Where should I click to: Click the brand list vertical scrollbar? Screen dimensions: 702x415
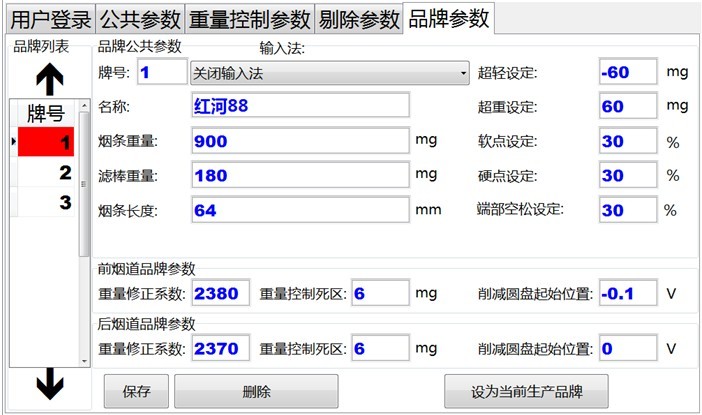click(x=85, y=230)
